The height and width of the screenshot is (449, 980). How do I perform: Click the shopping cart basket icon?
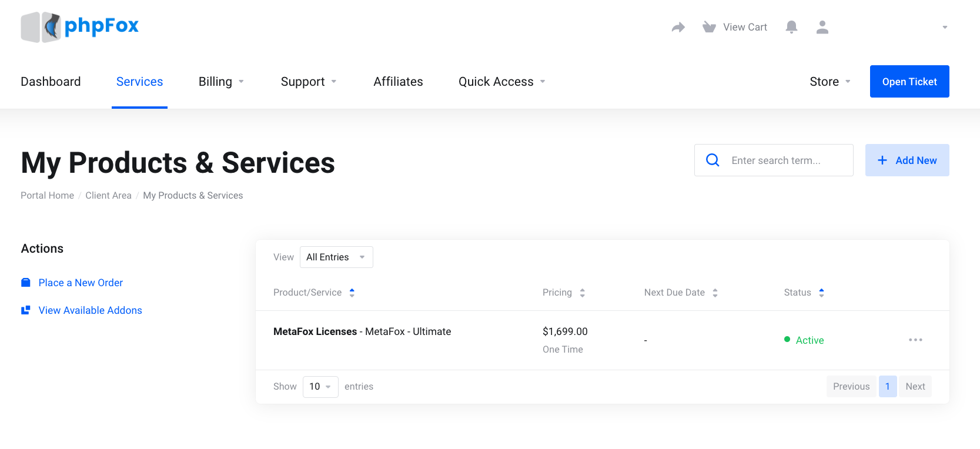pyautogui.click(x=709, y=27)
